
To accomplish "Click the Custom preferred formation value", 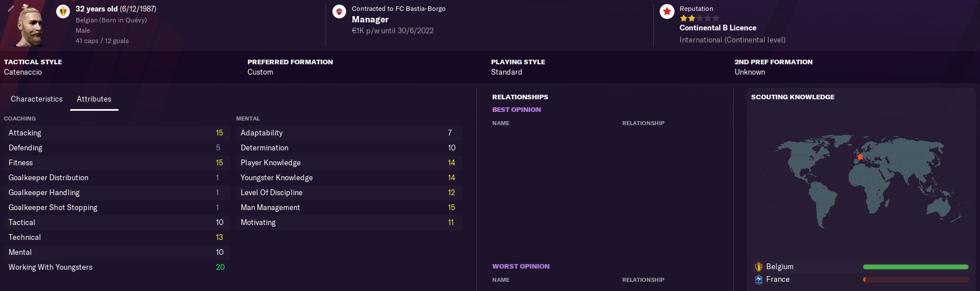I will pyautogui.click(x=260, y=72).
